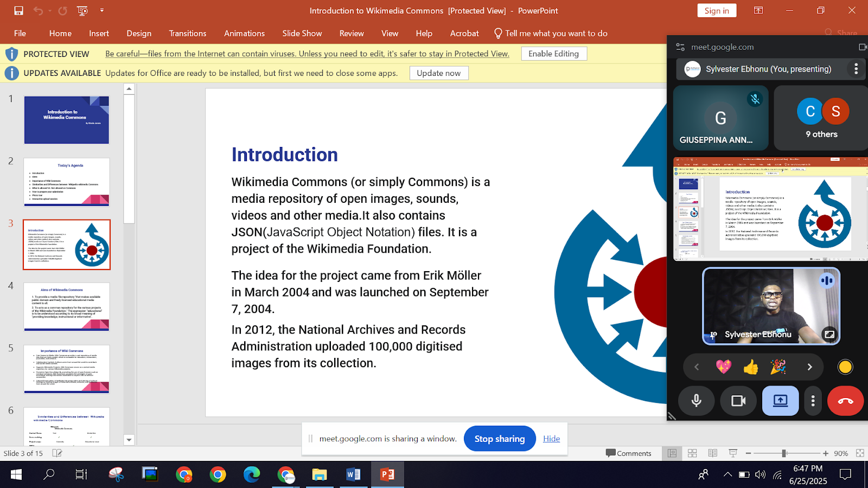The height and width of the screenshot is (488, 868).
Task: Show previous reactions with left chevron
Action: (697, 367)
